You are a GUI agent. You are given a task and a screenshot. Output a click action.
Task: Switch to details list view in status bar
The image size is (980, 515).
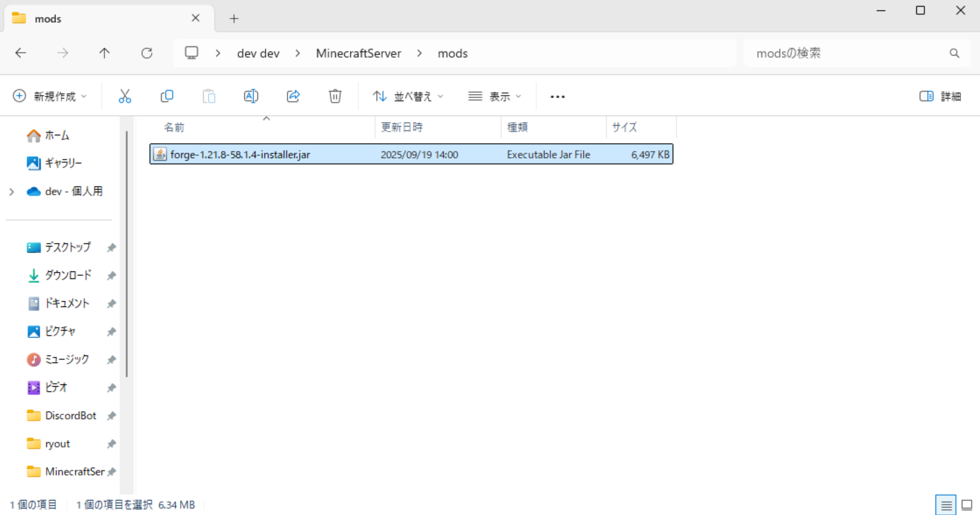pyautogui.click(x=946, y=505)
